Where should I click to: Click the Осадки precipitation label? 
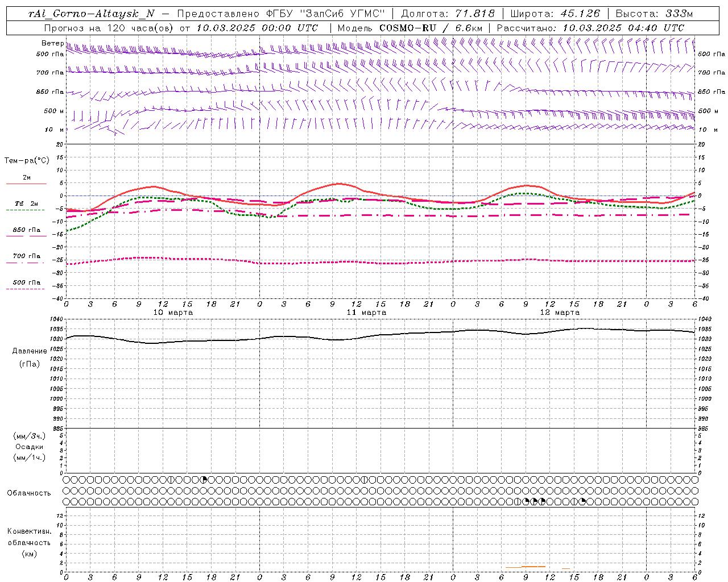pos(30,447)
